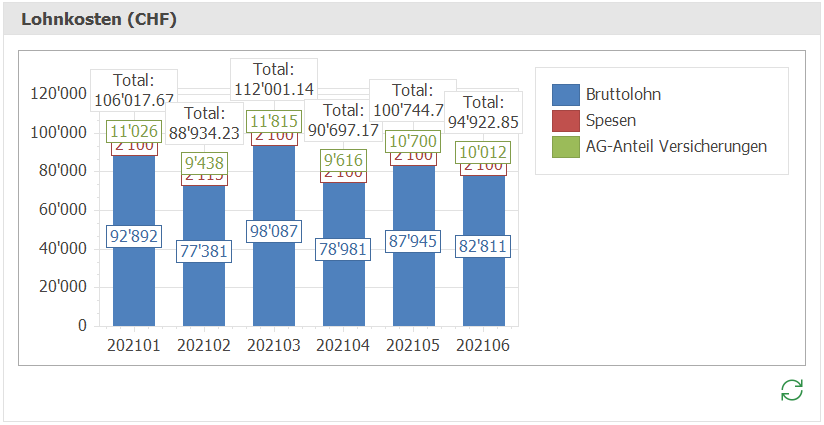
Task: Click the green AG-Anteil Versicherungen swatch
Action: (565, 147)
